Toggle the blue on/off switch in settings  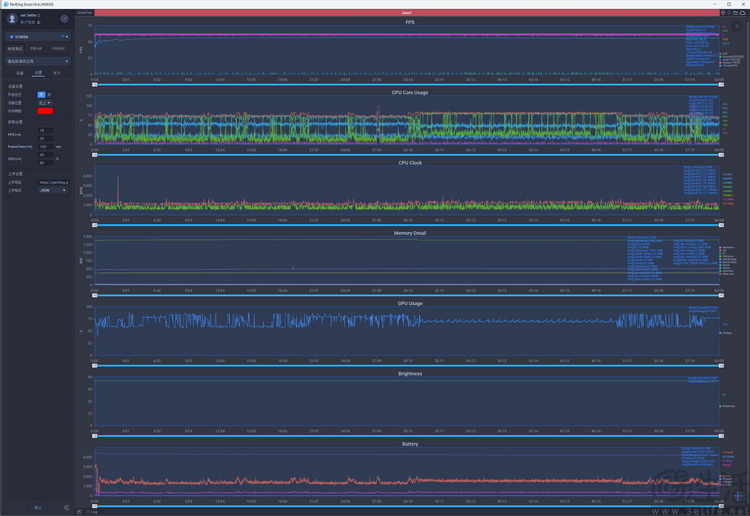tap(41, 94)
